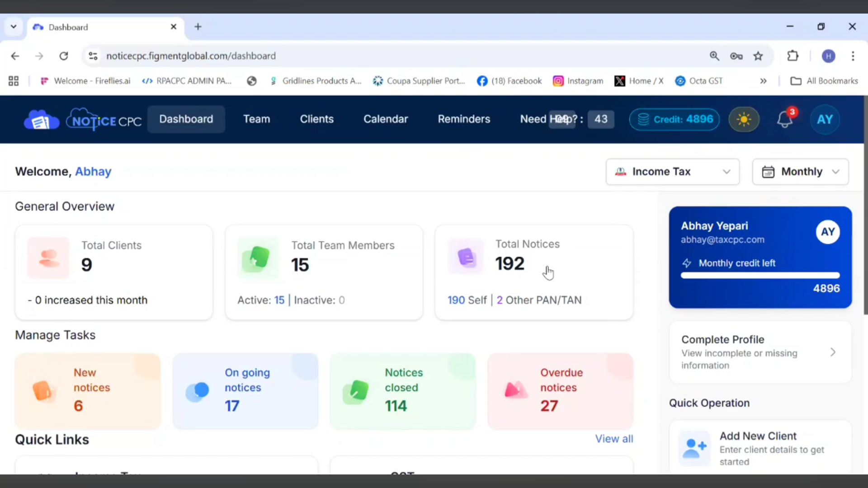Show more bookmarks overflow chevron
The image size is (868, 488).
point(763,81)
